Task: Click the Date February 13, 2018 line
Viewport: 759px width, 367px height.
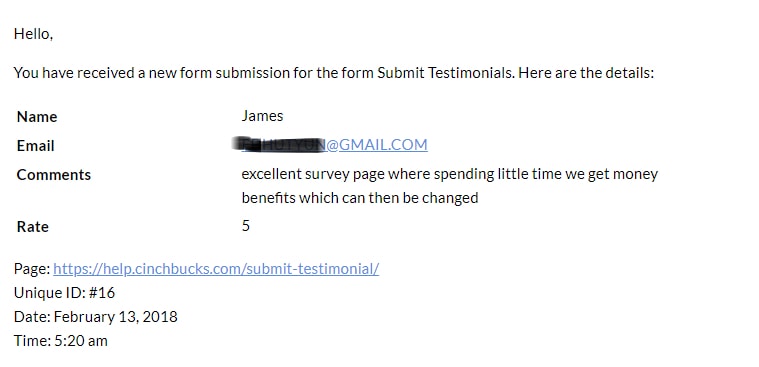Action: point(96,317)
